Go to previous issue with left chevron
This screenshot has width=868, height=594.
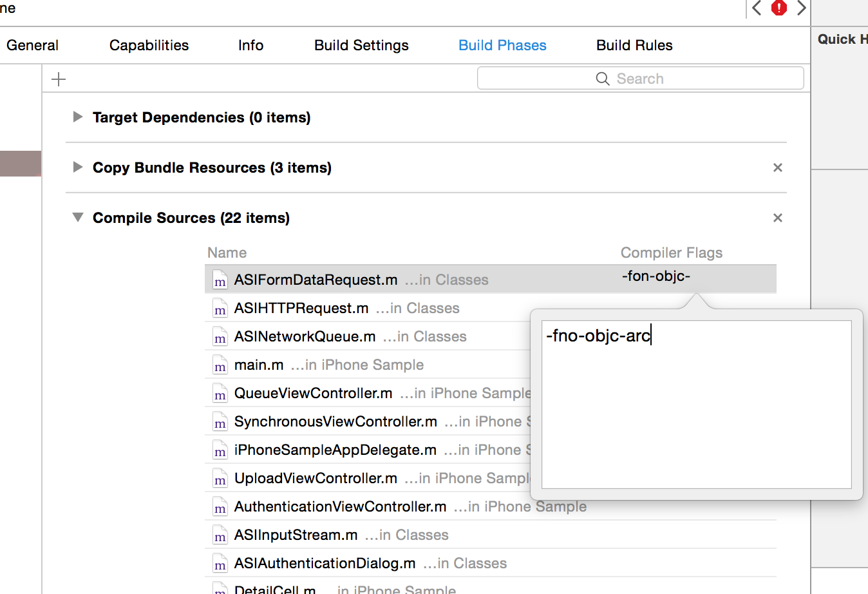pyautogui.click(x=757, y=8)
